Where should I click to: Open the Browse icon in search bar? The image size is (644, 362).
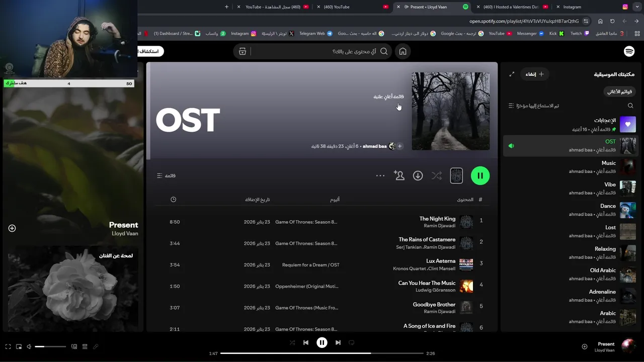[x=243, y=51]
